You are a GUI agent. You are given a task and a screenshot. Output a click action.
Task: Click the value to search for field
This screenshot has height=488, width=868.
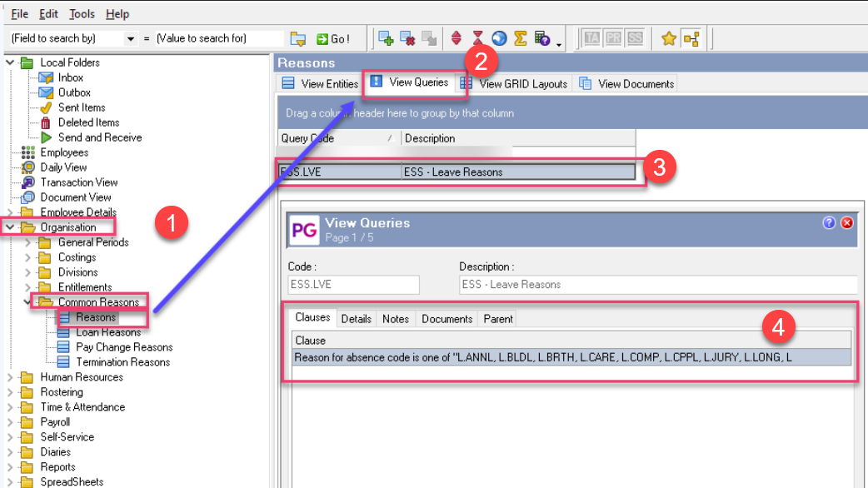tap(219, 38)
